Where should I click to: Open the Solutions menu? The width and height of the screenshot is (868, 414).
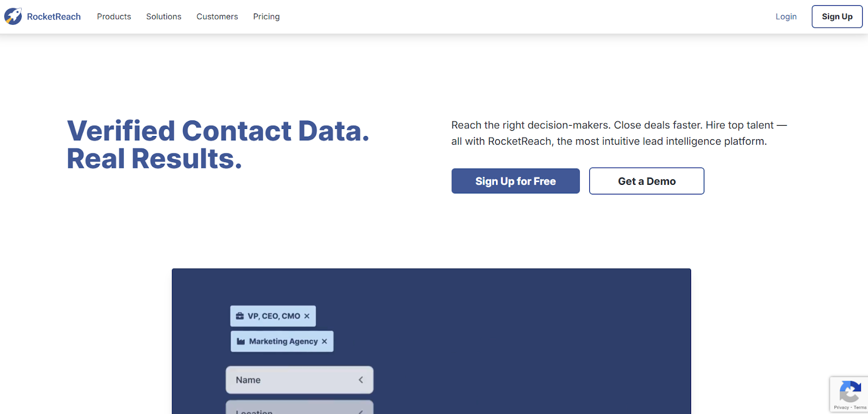(x=163, y=16)
